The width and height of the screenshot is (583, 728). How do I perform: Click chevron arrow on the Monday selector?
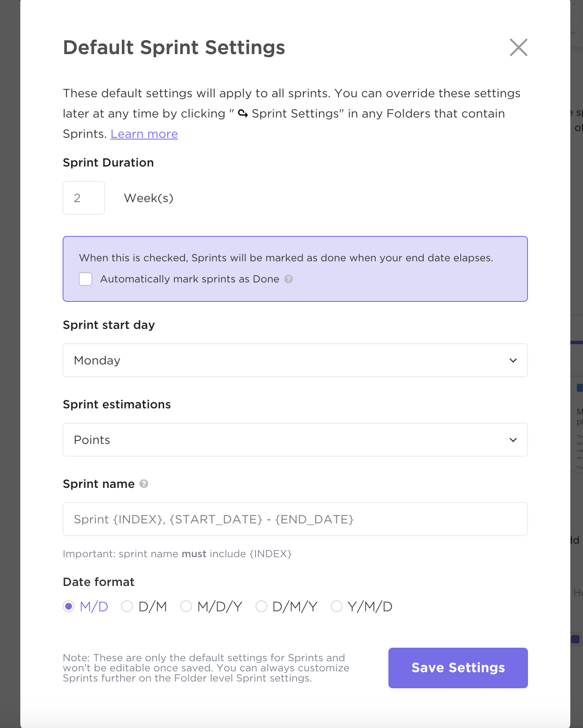(x=513, y=360)
